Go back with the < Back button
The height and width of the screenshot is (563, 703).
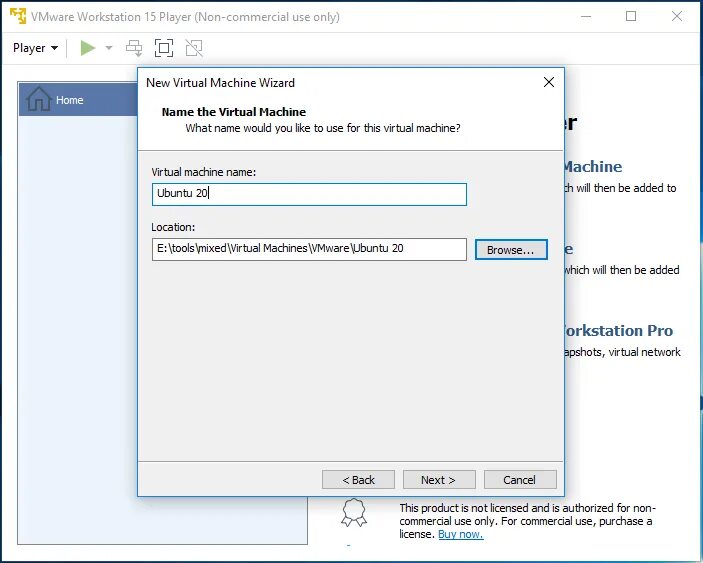(358, 480)
